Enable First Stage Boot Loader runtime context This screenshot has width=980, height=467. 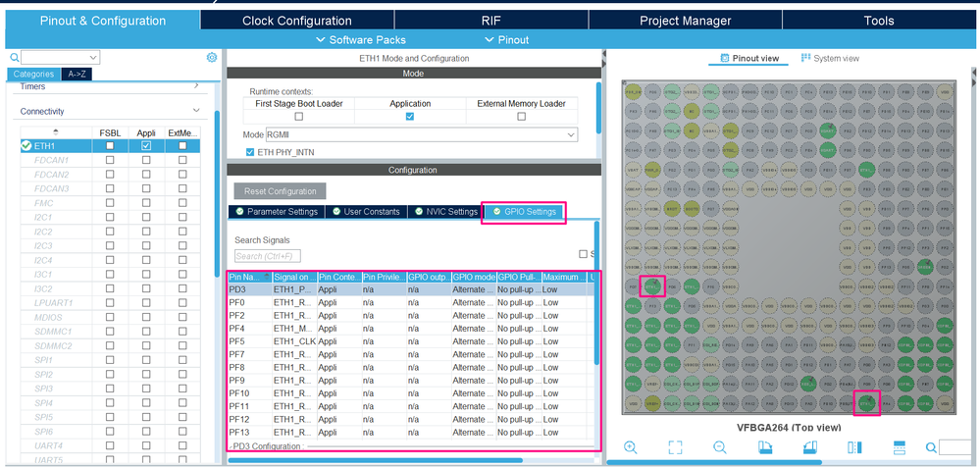pyautogui.click(x=299, y=116)
